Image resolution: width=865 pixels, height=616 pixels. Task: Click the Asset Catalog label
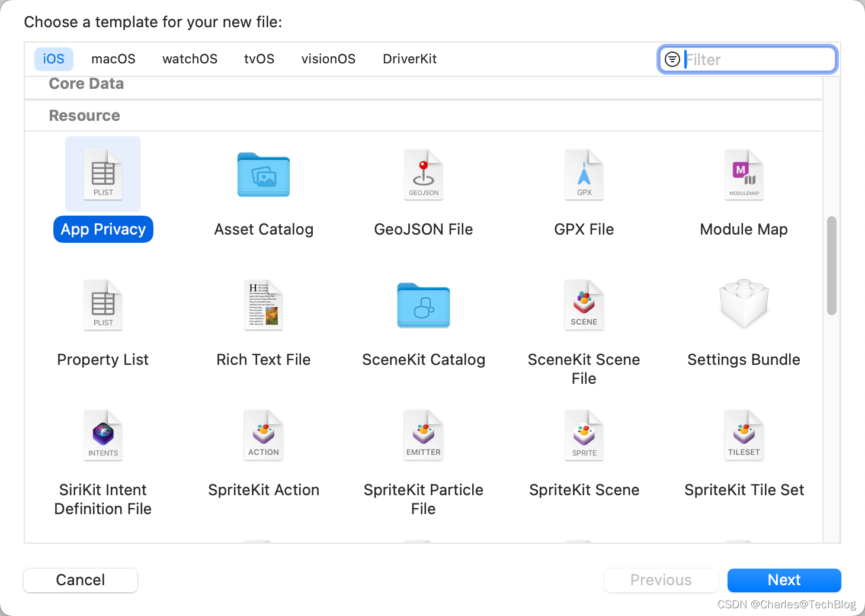tap(264, 229)
